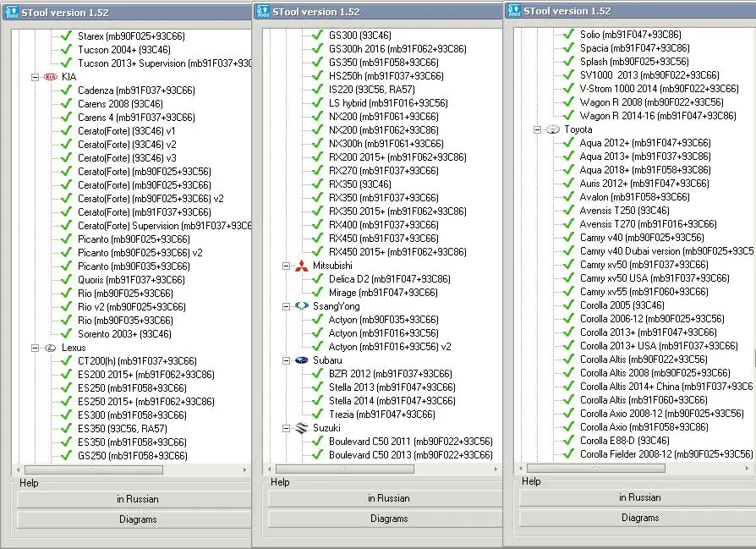Click 'in Russian' help button in left window

[134, 499]
